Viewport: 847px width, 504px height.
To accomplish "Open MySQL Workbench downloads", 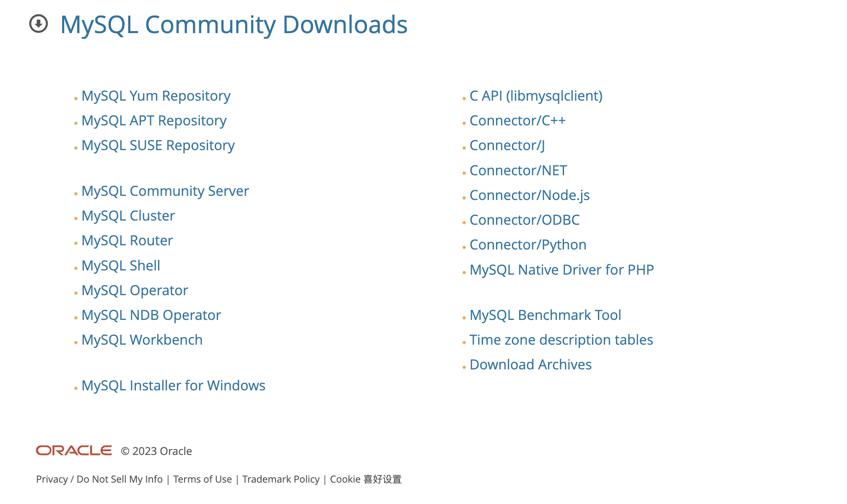I will [143, 340].
